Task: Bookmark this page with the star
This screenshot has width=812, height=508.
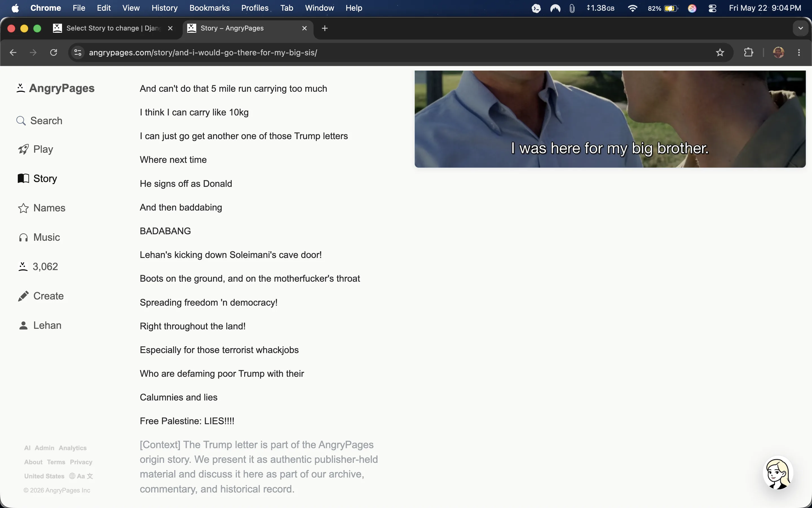Action: pos(720,52)
